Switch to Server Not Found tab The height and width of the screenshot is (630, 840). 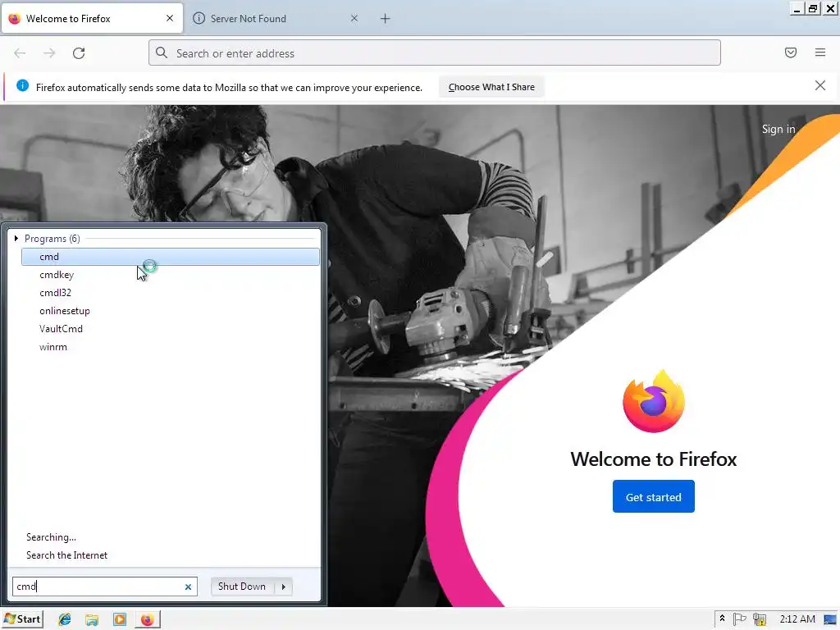[x=276, y=19]
